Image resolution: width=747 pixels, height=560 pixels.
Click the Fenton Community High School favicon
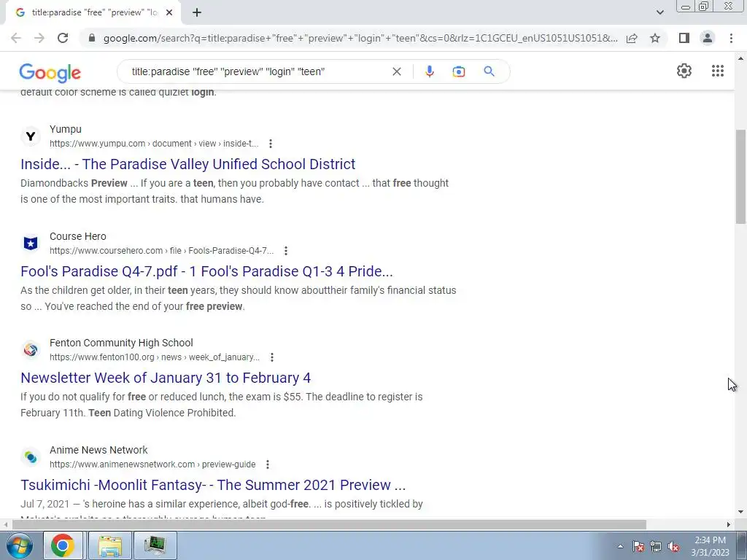(x=31, y=350)
